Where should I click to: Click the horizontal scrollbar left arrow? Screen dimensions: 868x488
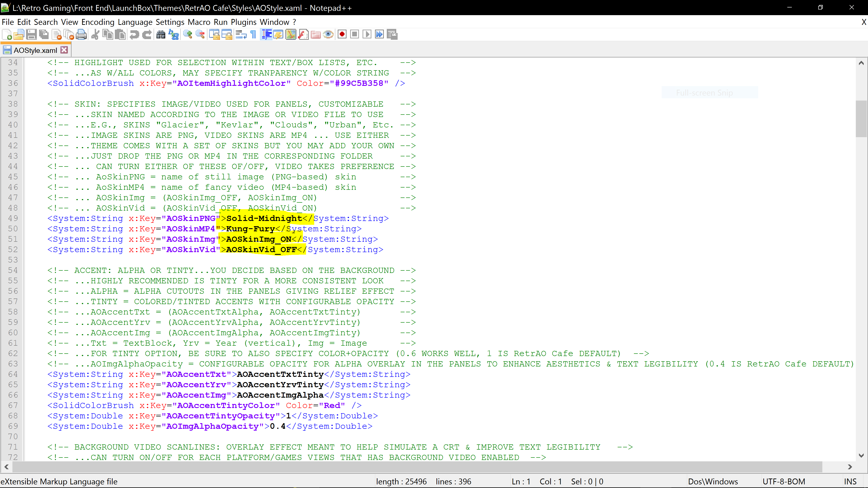click(6, 467)
